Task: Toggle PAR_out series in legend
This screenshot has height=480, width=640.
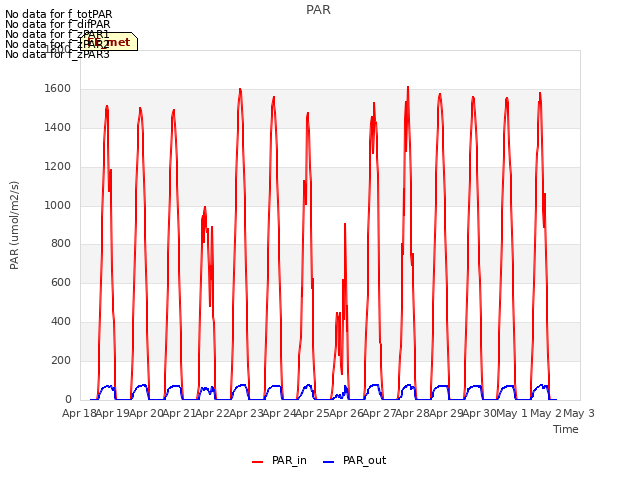Action: click(355, 460)
